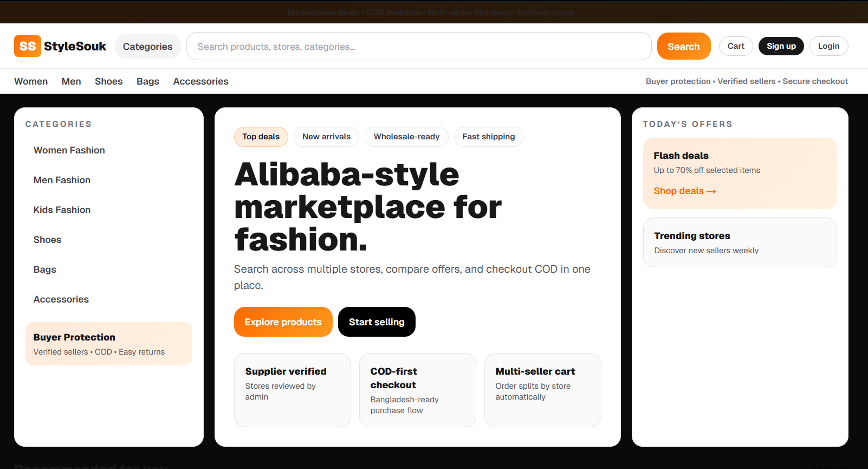
Task: Open the Supplier verified feature card
Action: coord(293,390)
